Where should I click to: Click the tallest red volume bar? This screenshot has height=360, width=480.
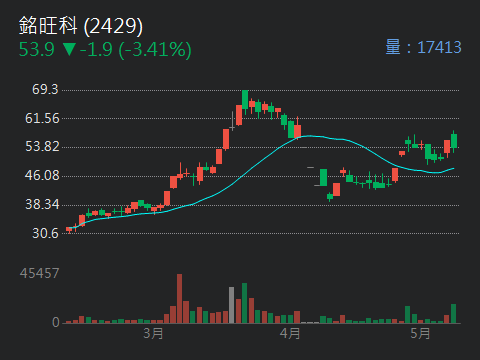tap(179, 298)
